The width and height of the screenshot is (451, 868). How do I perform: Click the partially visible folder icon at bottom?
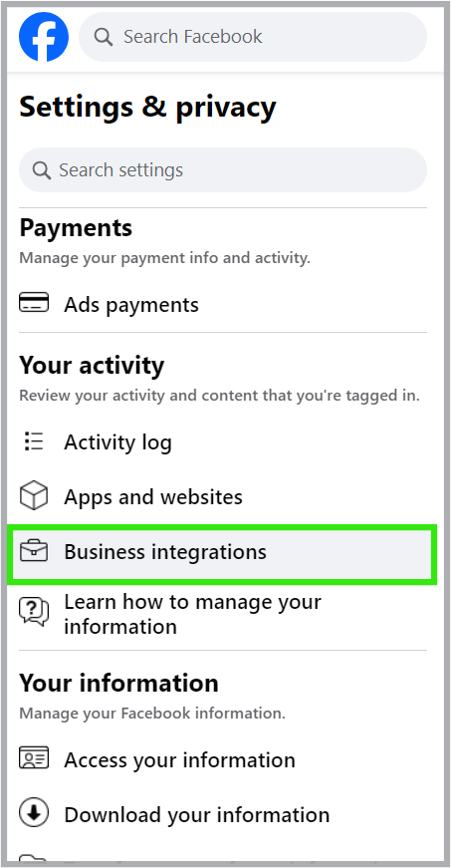point(34,859)
